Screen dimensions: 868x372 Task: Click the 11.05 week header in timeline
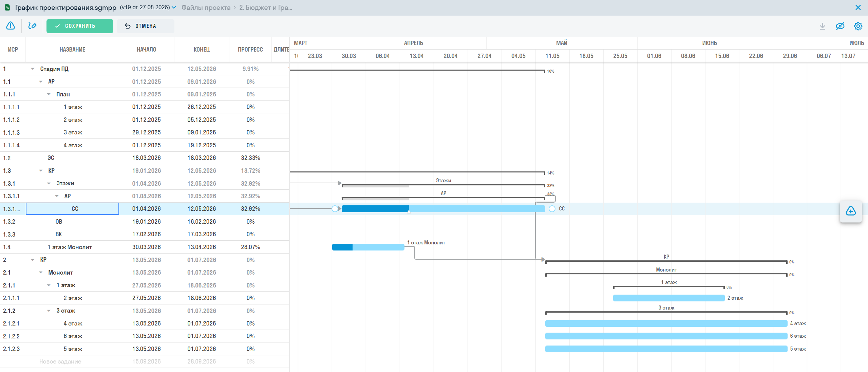pyautogui.click(x=552, y=56)
